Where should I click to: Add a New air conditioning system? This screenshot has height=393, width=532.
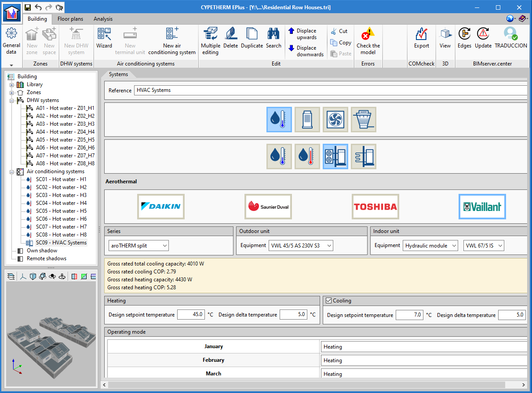coord(172,41)
